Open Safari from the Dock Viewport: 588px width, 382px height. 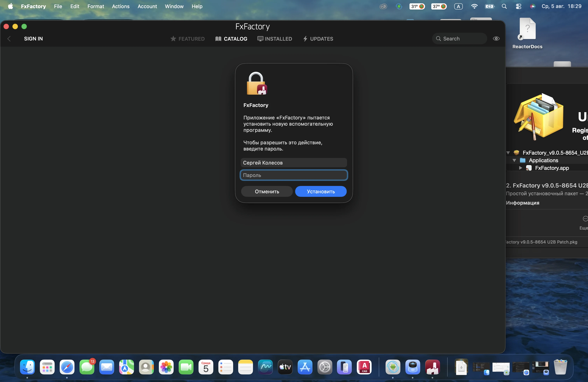pos(67,367)
